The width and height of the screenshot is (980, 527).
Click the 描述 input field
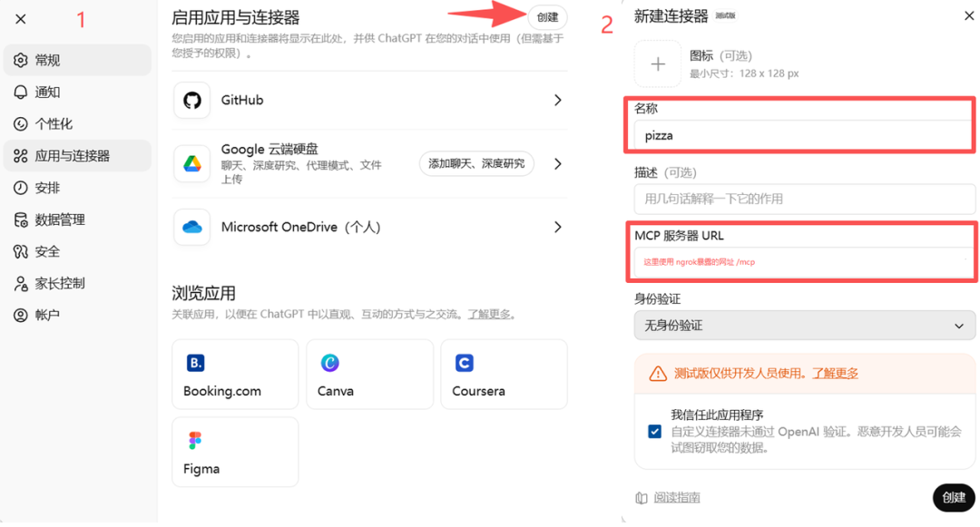[x=804, y=199]
